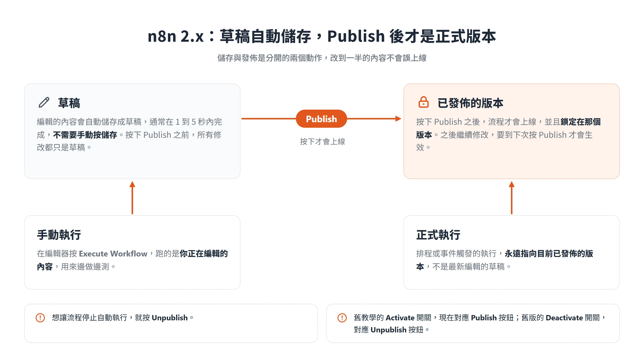Click the warning icon next to the Unpublish note
Image resolution: width=644 pixels, height=349 pixels.
[40, 318]
